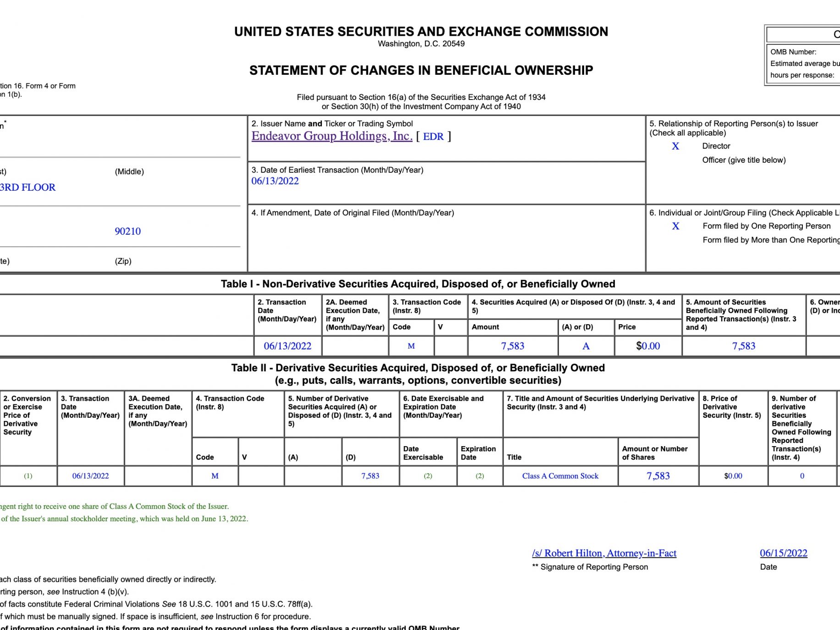Click the Table II transaction code M
The height and width of the screenshot is (630, 840).
[215, 476]
